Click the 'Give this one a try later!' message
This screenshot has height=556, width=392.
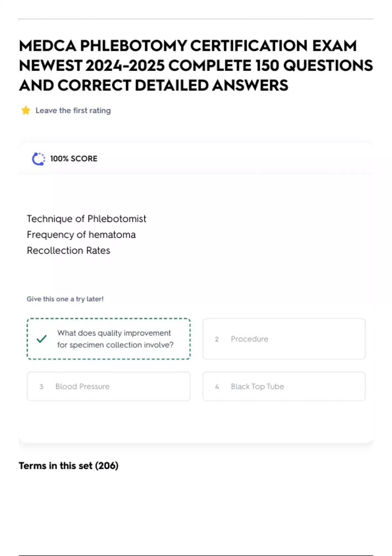65,299
